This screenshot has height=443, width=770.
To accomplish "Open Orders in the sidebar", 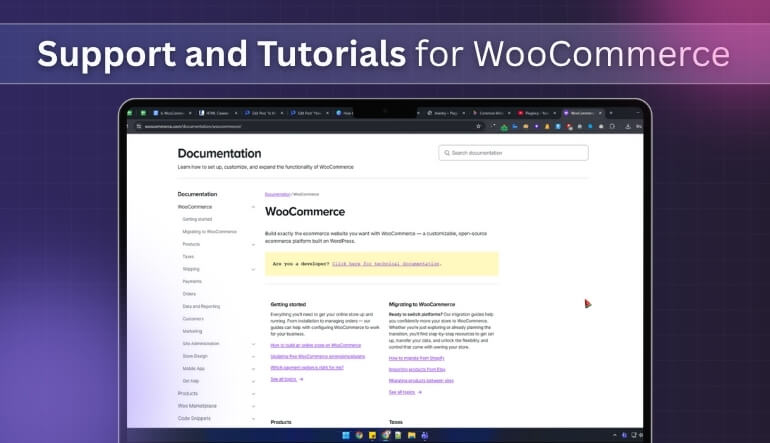I will 189,294.
